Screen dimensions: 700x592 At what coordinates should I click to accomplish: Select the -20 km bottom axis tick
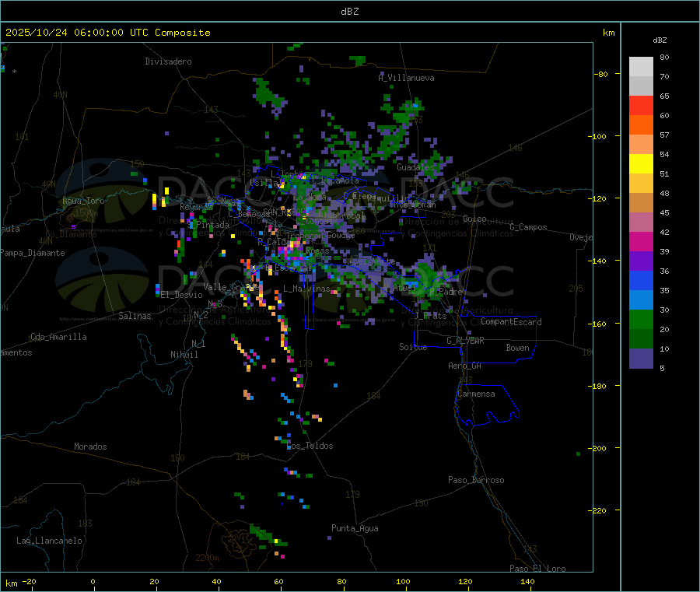click(29, 581)
